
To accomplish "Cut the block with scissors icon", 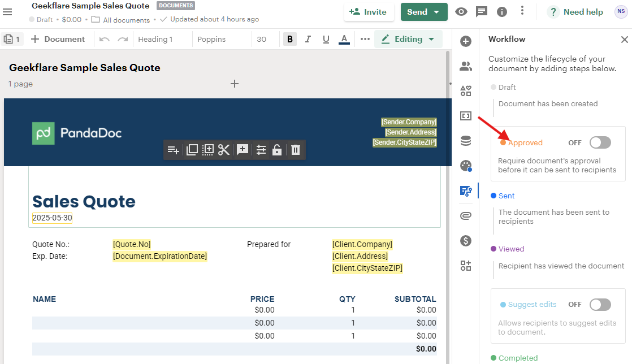I will 224,150.
